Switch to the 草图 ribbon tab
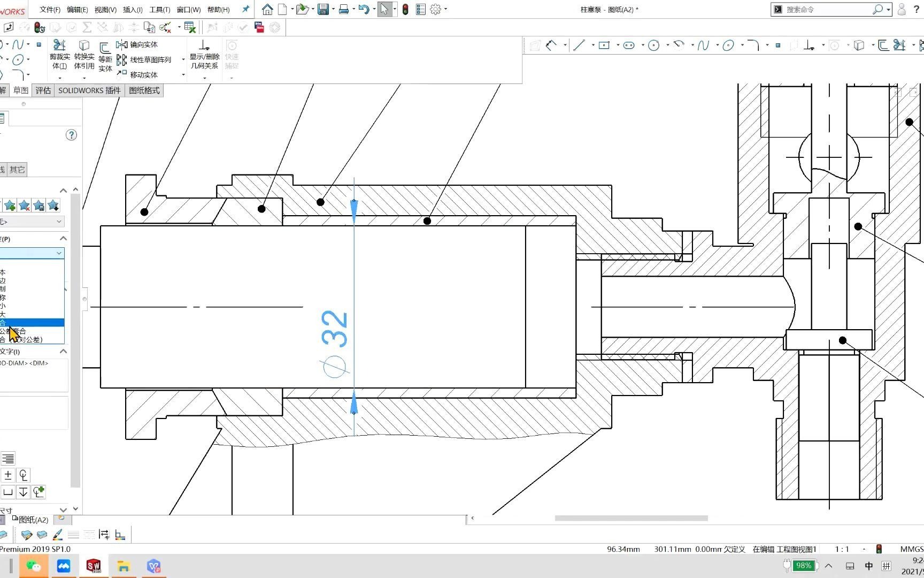Viewport: 924px width, 578px height. [x=21, y=90]
